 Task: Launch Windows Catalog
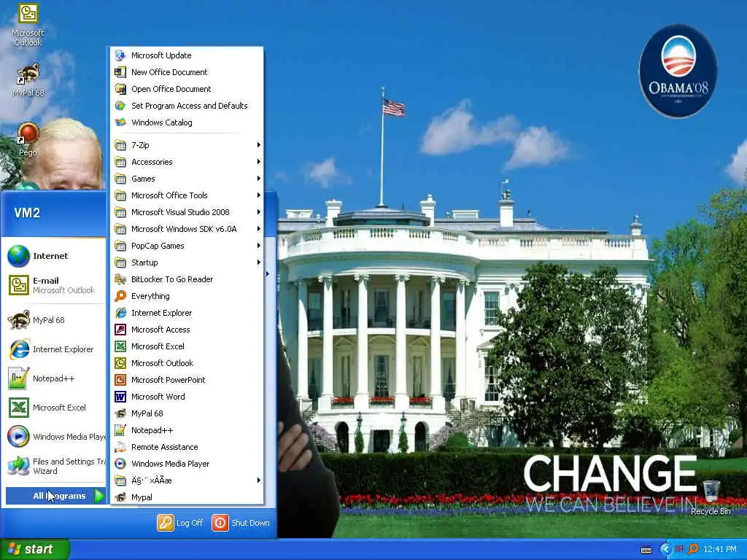point(187,122)
